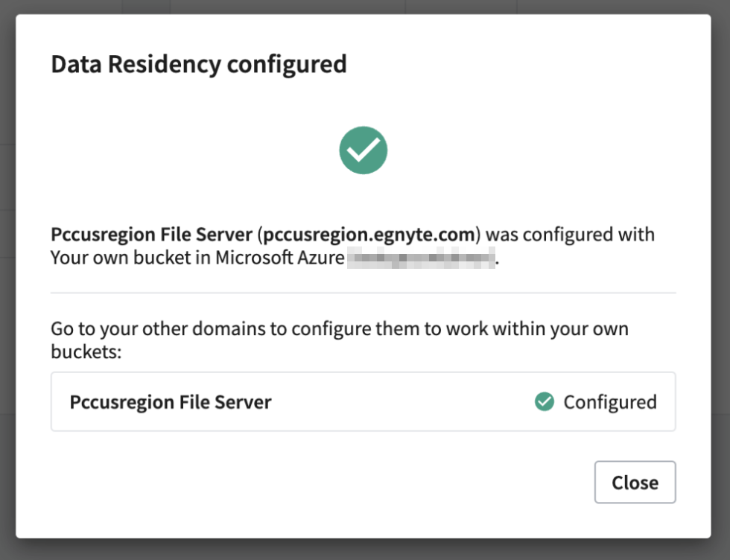This screenshot has height=560, width=730.
Task: Select the Pccusregion File Server domain row label
Action: coord(170,402)
